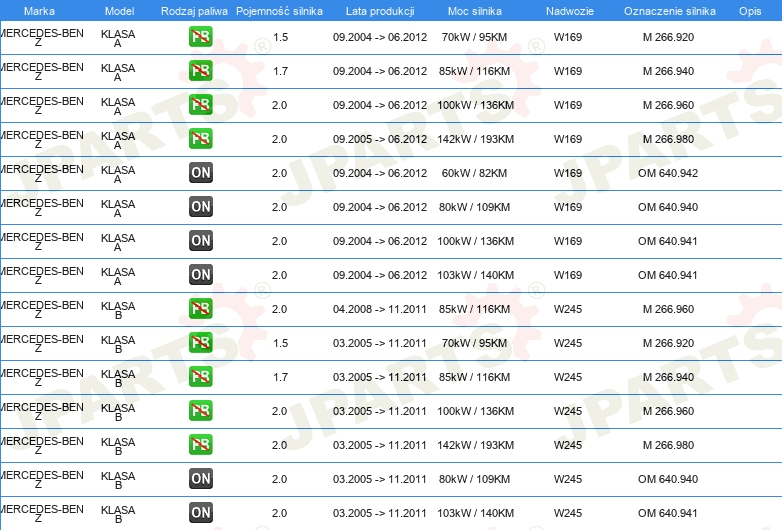
Task: Select 103kW / 140KM in the W169 row
Action: pyautogui.click(x=476, y=275)
